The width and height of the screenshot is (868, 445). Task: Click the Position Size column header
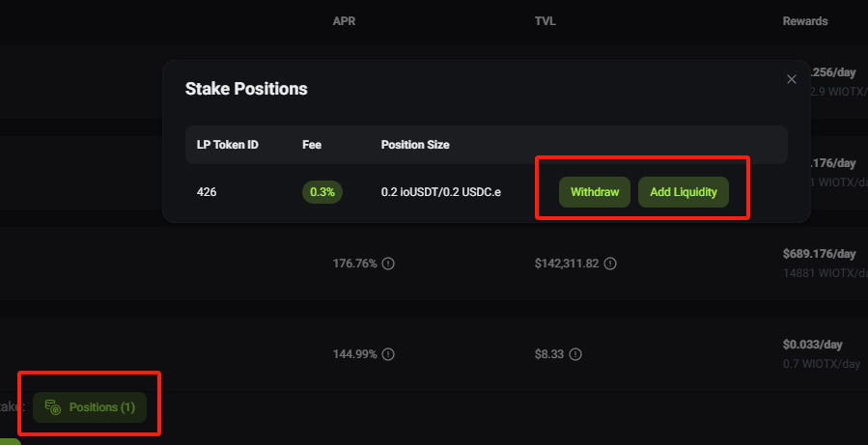[415, 145]
